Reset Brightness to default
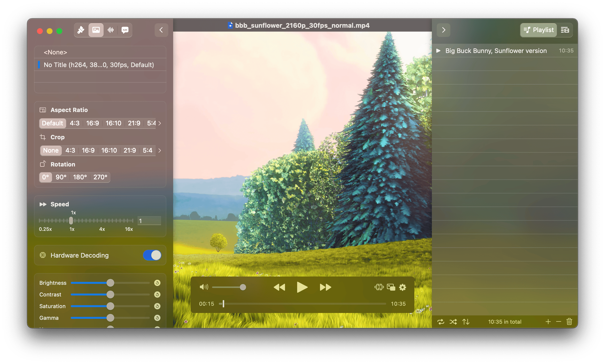This screenshot has width=605, height=364. 157,283
